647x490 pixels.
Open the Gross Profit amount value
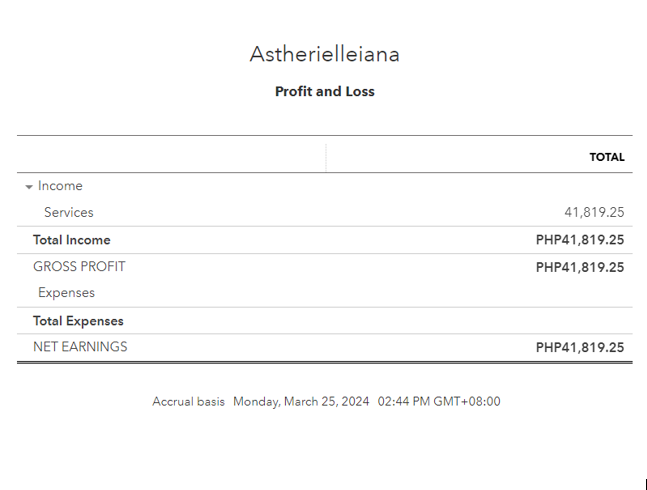click(x=580, y=267)
